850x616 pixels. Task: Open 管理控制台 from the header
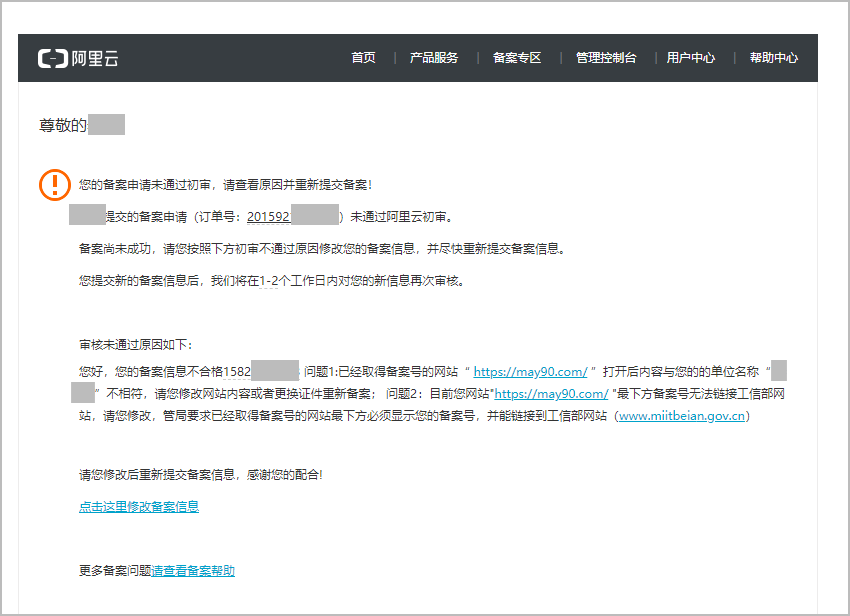[x=605, y=57]
